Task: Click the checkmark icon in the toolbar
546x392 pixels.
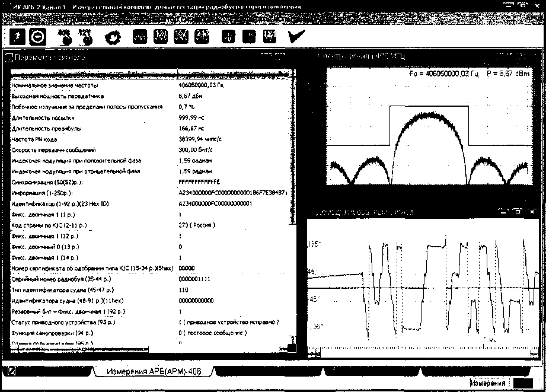Action: tap(296, 36)
